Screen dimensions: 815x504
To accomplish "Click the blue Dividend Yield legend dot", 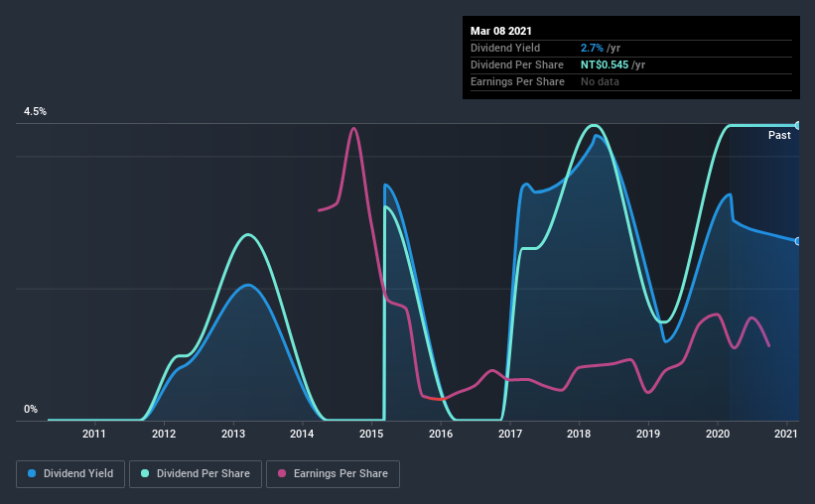I will (32, 473).
